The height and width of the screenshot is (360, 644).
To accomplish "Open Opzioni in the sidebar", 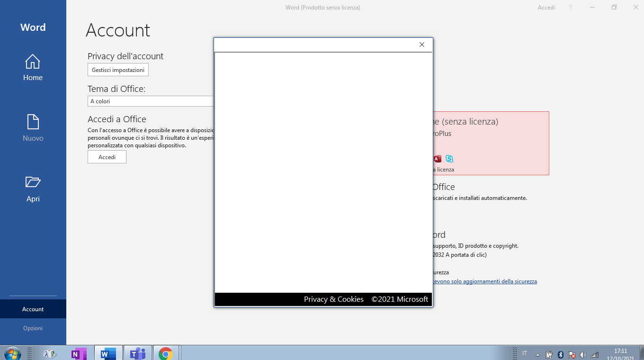I will [33, 328].
